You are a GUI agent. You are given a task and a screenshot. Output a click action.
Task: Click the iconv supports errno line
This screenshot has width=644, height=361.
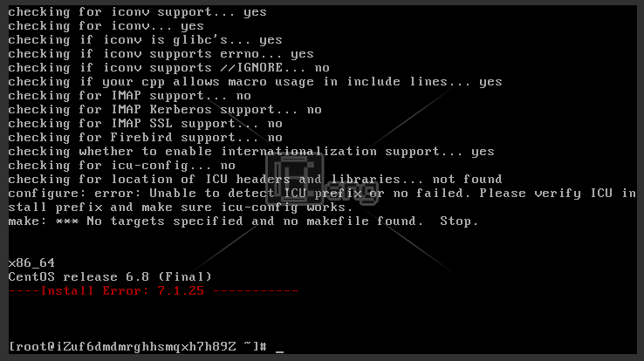coord(161,54)
